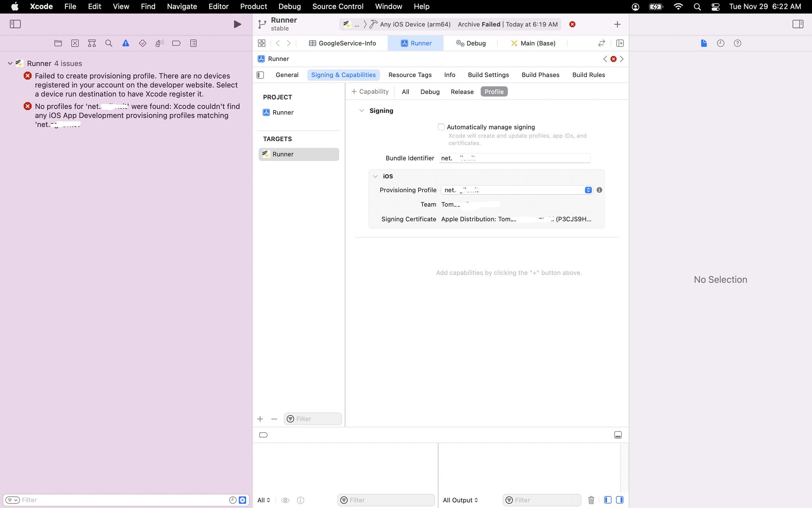The image size is (812, 508).
Task: Toggle recent issues filter clock
Action: (x=232, y=500)
